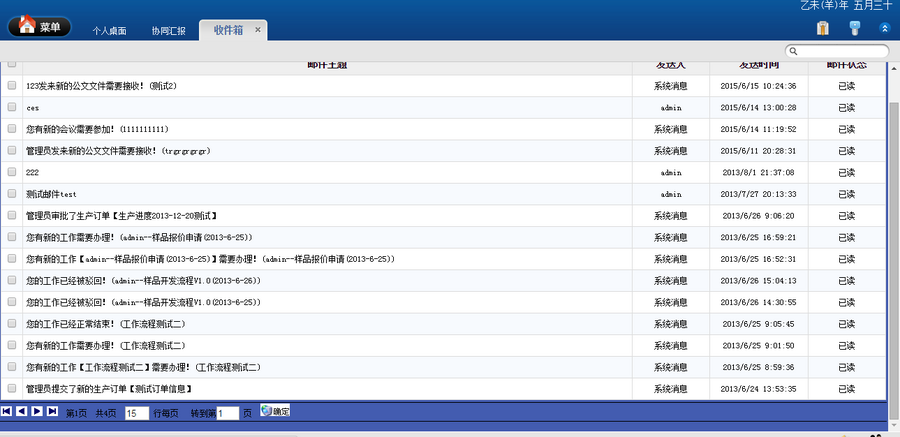Click 确定 to jump to page
Screen dimensions: 900x437
click(x=276, y=411)
